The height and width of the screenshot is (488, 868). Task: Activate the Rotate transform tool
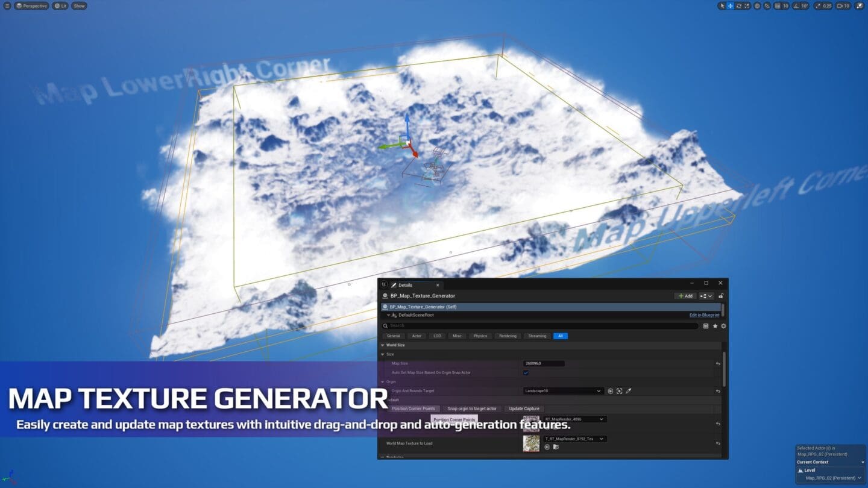[x=738, y=6]
